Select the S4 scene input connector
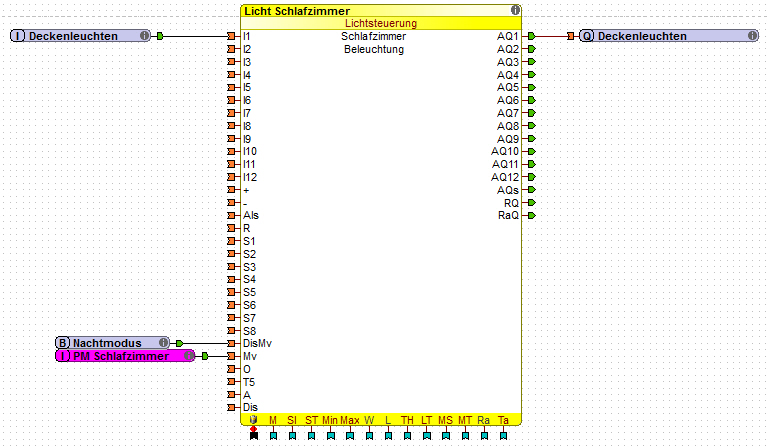Viewport: 767px width, 447px height. click(x=231, y=280)
